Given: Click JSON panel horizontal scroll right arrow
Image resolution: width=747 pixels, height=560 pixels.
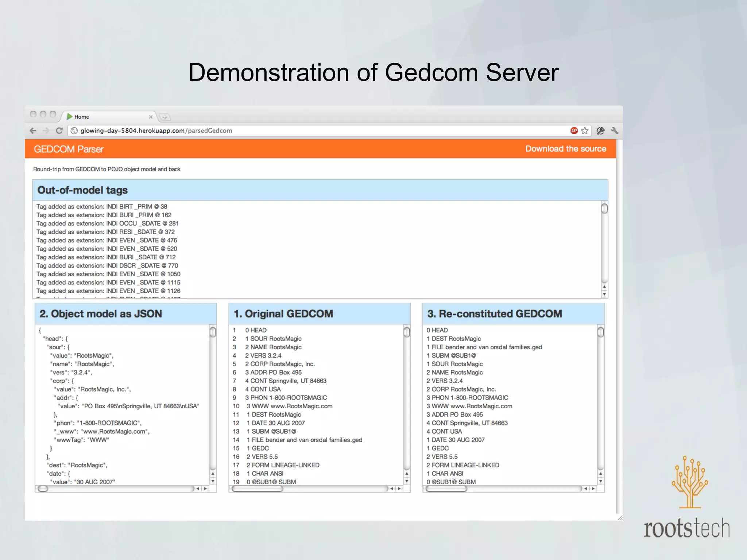Looking at the screenshot, I should click(205, 489).
